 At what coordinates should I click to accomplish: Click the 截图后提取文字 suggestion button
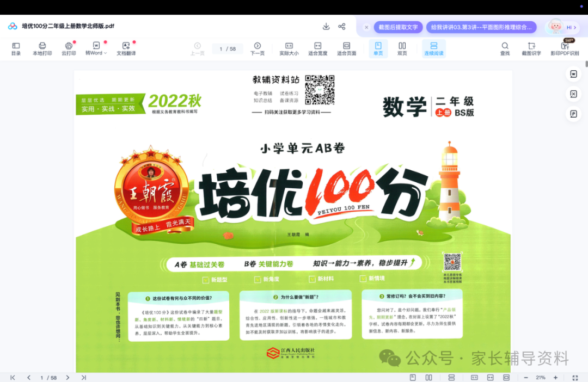[x=398, y=27]
